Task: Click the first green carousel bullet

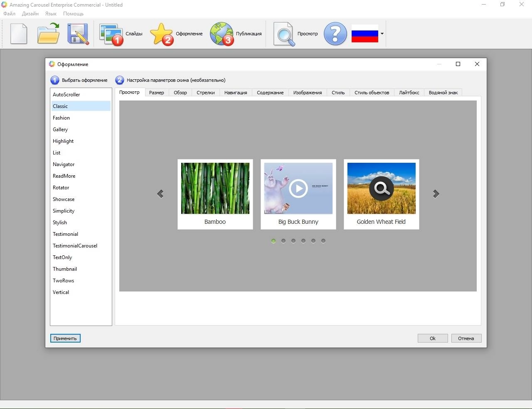Action: click(x=273, y=241)
